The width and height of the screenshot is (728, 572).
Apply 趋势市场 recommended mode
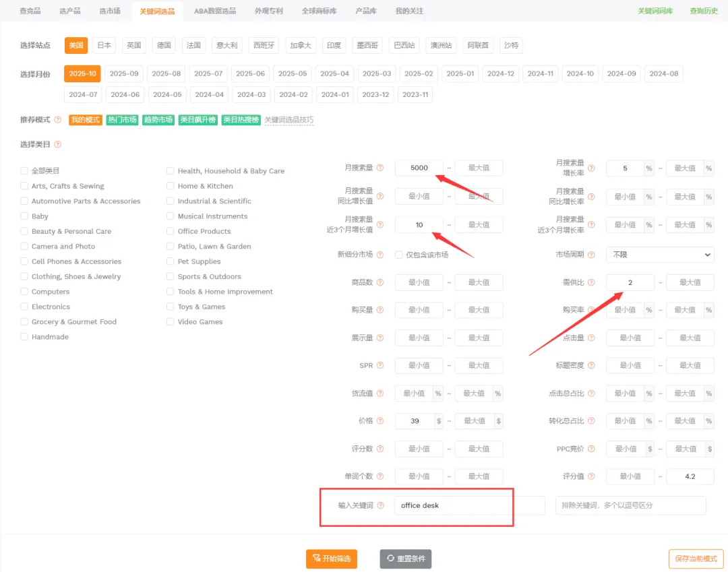tap(158, 120)
